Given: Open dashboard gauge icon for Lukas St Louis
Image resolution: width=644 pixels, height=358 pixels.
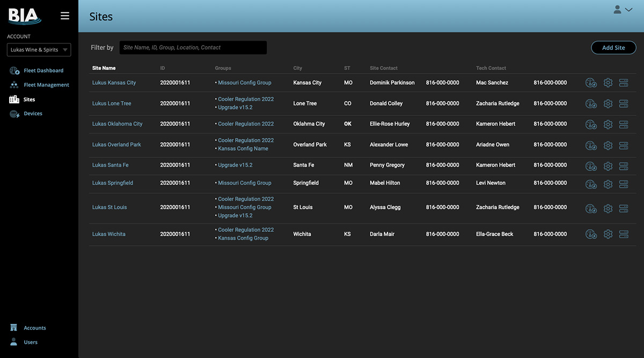Looking at the screenshot, I should [x=591, y=208].
